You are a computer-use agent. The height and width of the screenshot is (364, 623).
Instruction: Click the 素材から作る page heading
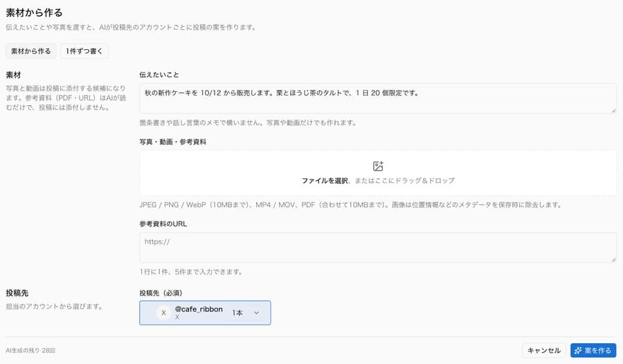click(x=34, y=12)
